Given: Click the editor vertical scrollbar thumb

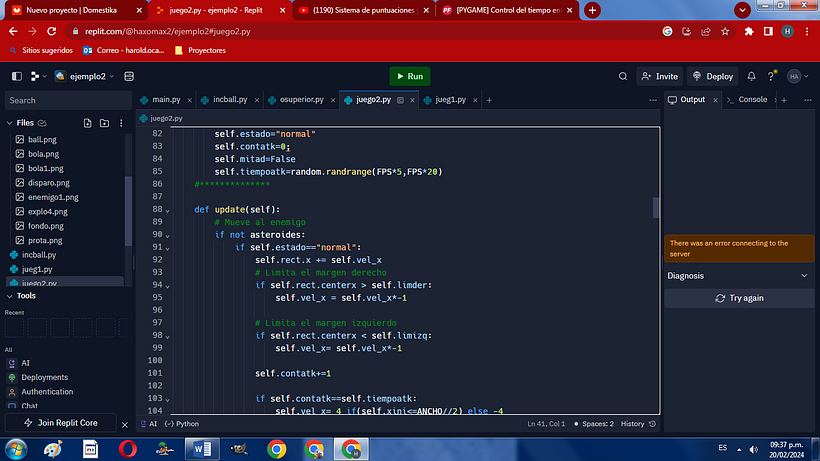Looking at the screenshot, I should tap(656, 208).
